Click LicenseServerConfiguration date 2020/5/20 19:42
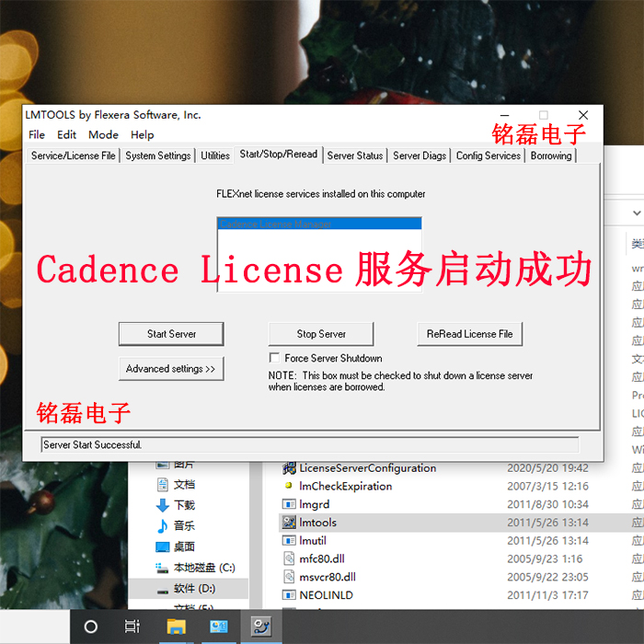This screenshot has width=644, height=644. tap(547, 467)
